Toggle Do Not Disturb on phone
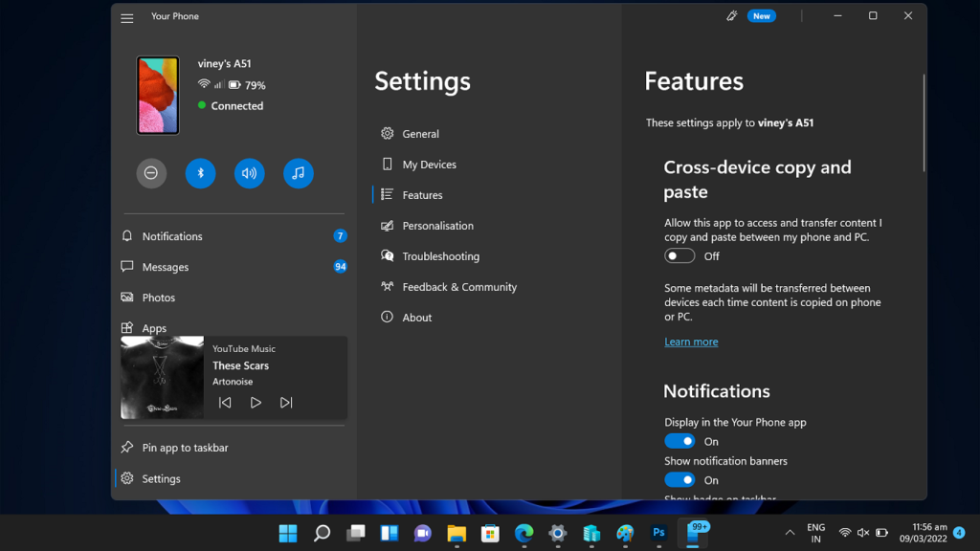Viewport: 980px width, 551px height. [151, 173]
